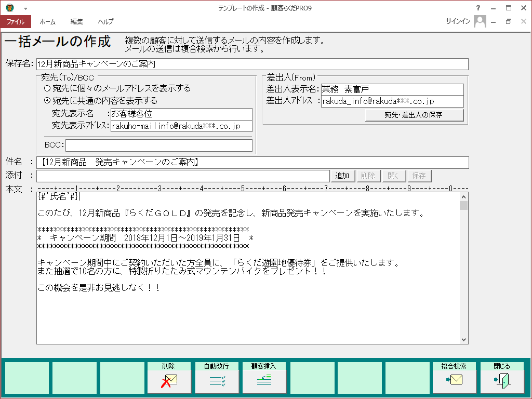
Task: Open the ホーム ribbon tab
Action: coord(48,22)
